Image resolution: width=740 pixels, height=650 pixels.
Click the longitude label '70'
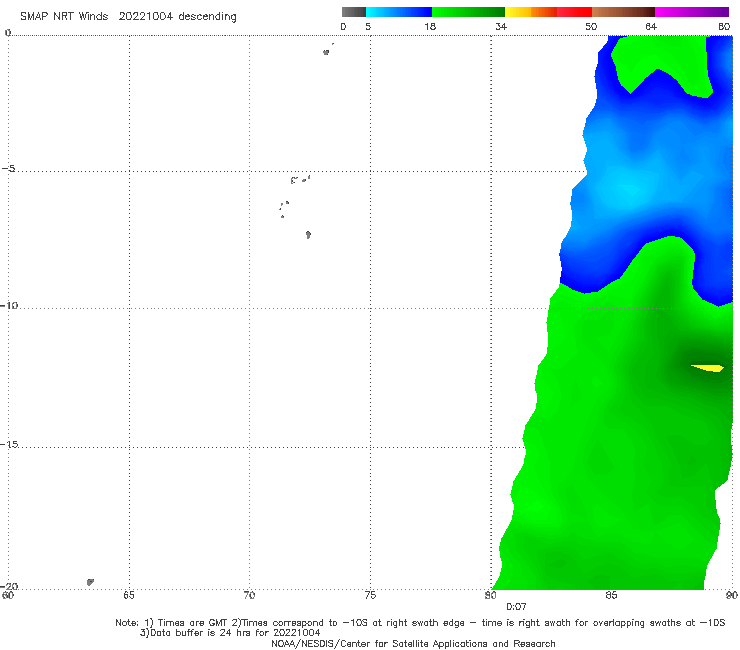(x=249, y=595)
